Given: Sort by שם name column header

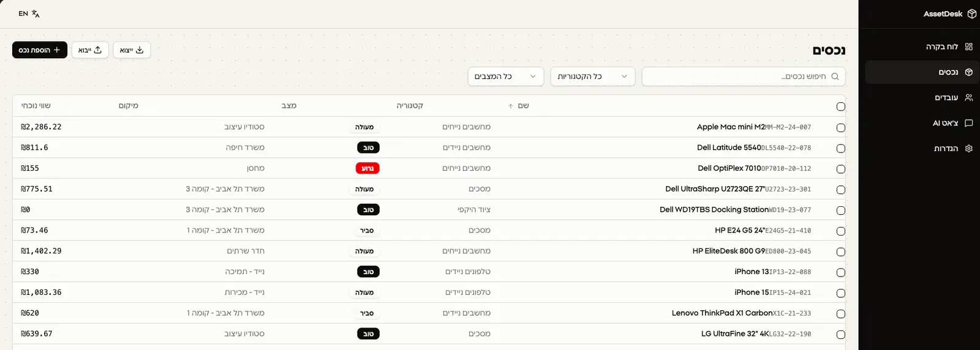Looking at the screenshot, I should point(519,106).
